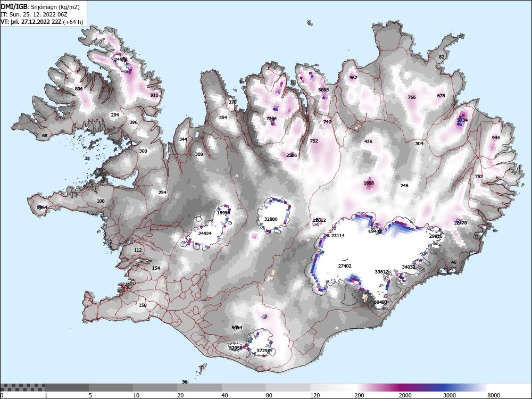Click the glacier value 32880
532x399 pixels.
click(271, 219)
